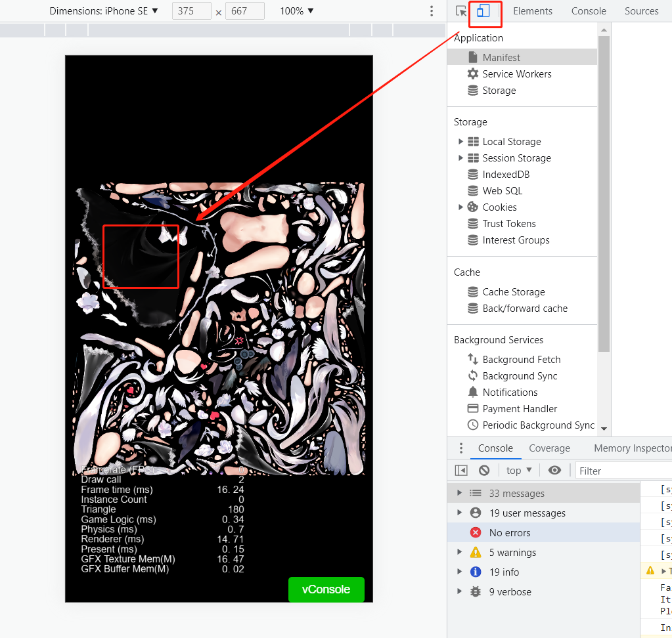Screen dimensions: 672x638
Task: Click the Payment Handler icon
Action: (472, 408)
